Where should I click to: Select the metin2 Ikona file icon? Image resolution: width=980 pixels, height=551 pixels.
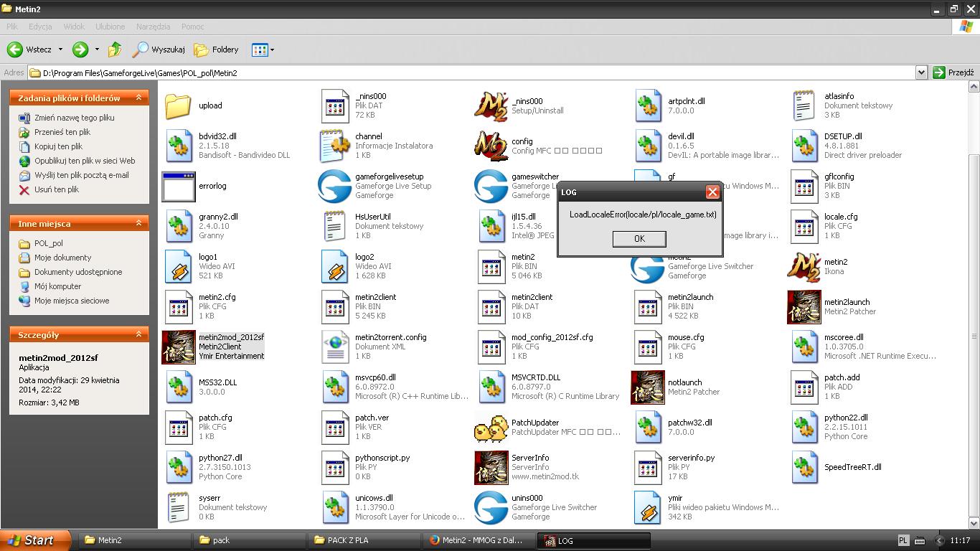point(804,267)
